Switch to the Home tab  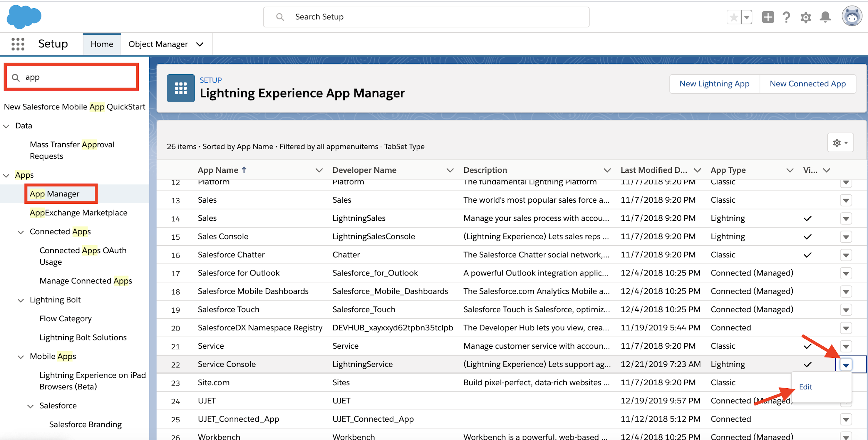click(102, 44)
